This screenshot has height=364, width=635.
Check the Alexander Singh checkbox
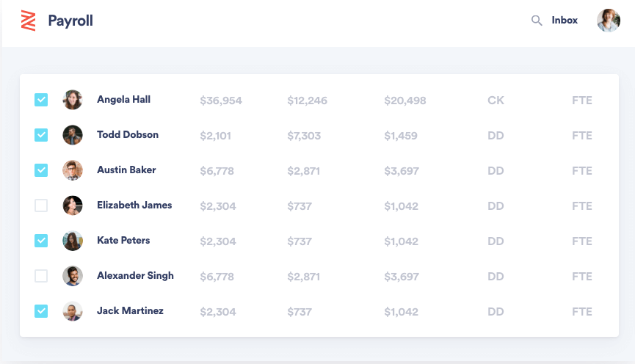click(x=41, y=276)
